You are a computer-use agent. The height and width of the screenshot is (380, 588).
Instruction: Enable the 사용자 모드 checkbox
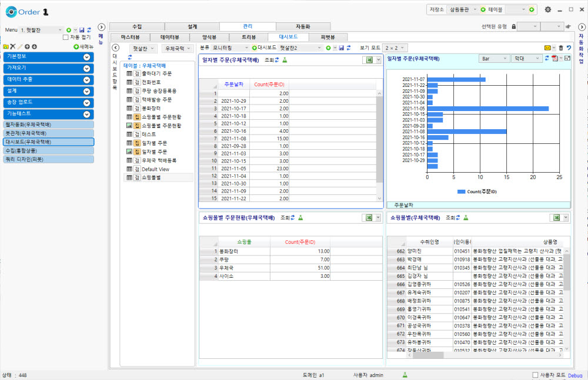pyautogui.click(x=535, y=375)
